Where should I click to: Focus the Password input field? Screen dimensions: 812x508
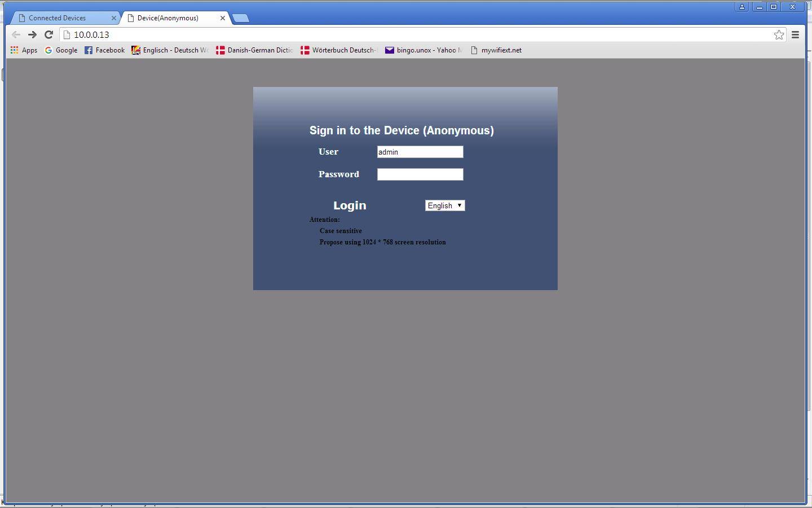pos(420,174)
